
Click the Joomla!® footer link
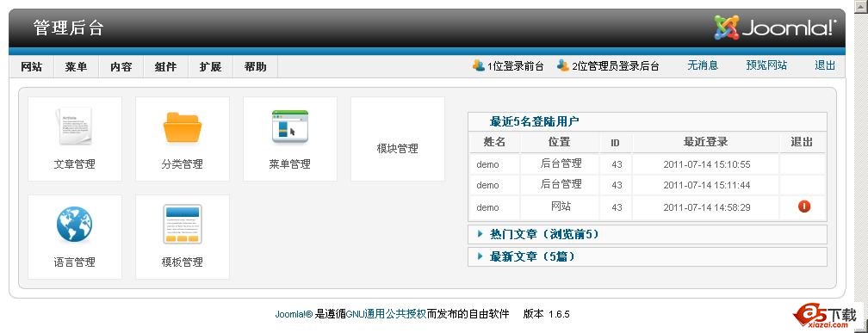pos(294,314)
